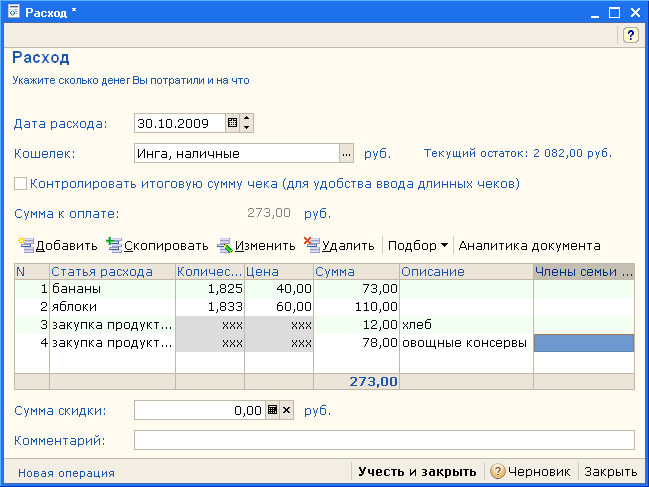
Task: Select quantity cell 1,833
Action: click(210, 307)
